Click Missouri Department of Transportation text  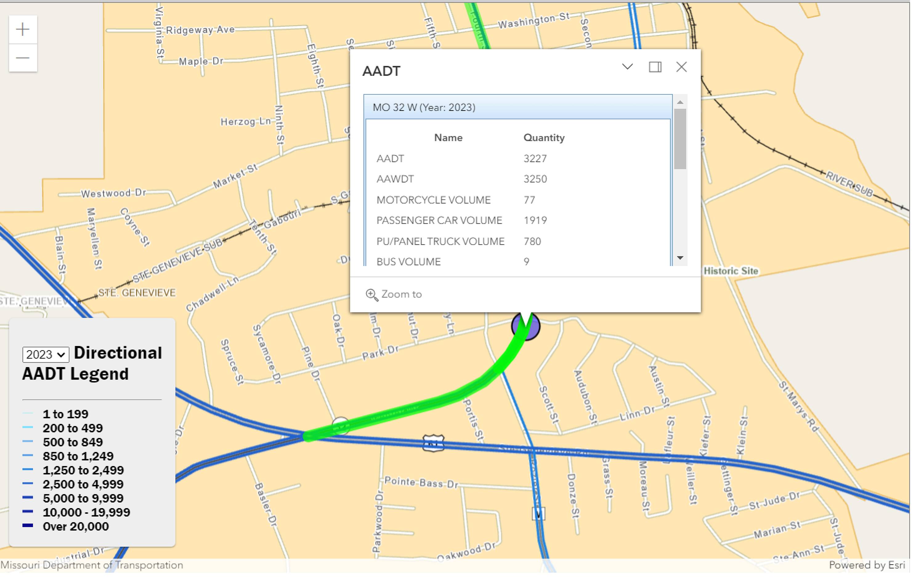pos(92,565)
